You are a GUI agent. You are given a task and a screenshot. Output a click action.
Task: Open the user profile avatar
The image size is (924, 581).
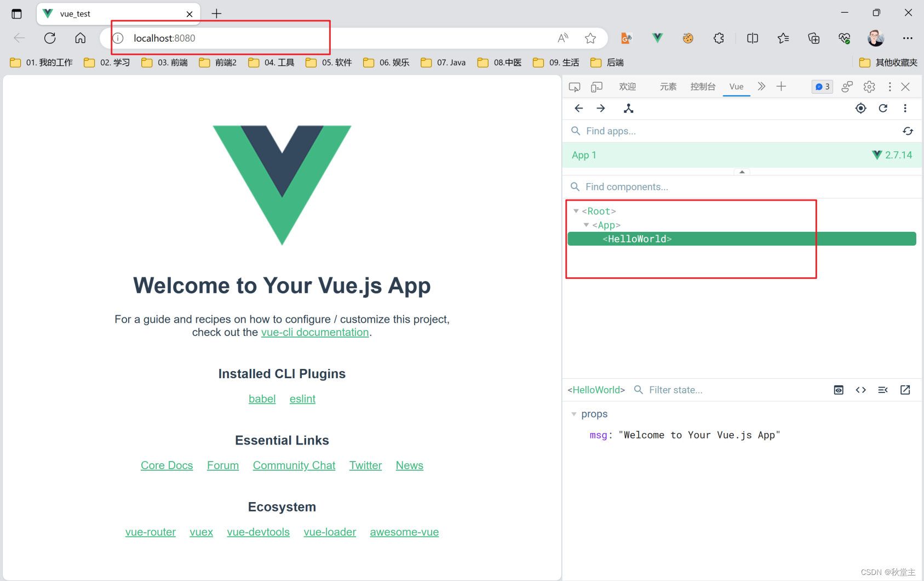(x=876, y=38)
